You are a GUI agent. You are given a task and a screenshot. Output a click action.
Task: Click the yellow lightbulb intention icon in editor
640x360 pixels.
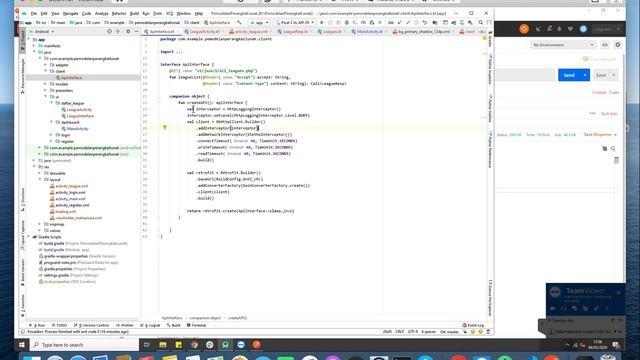tap(165, 127)
